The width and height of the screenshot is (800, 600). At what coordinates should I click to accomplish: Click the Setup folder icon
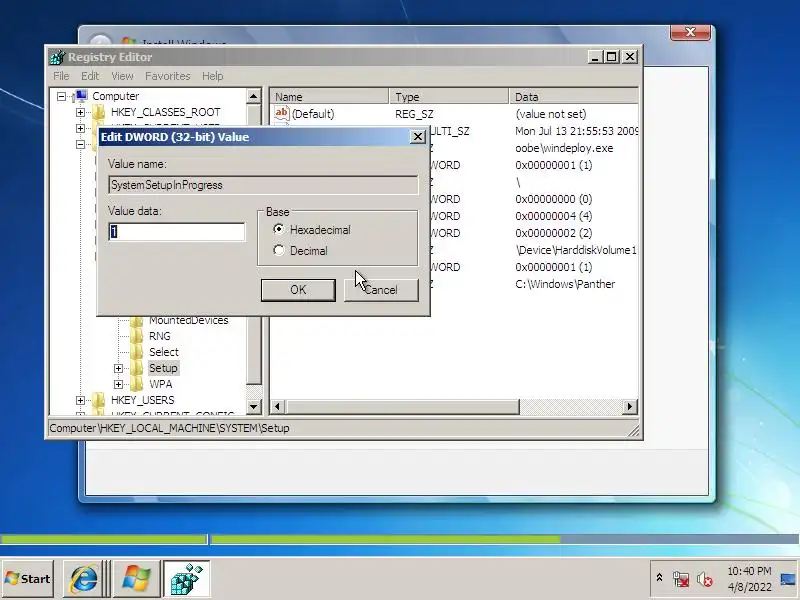point(137,368)
